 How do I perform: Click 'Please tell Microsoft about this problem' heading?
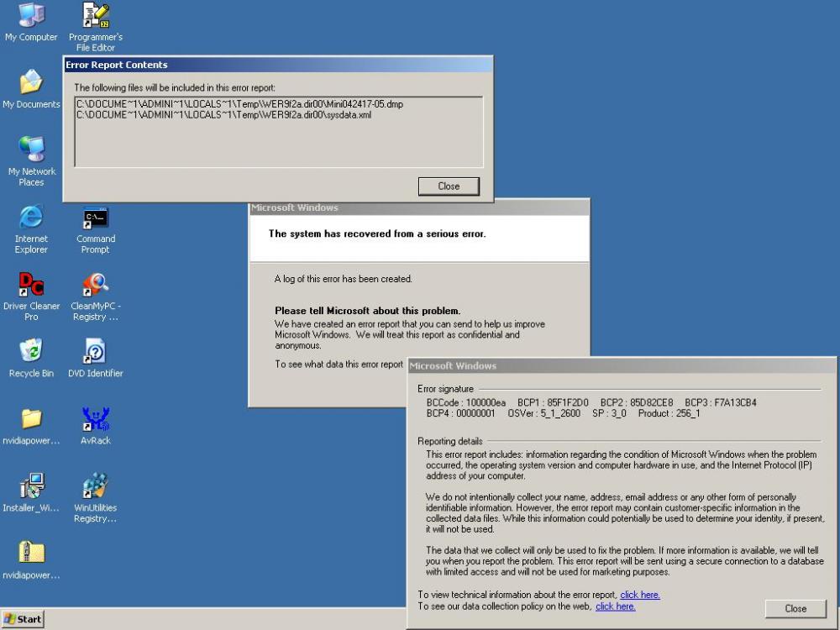click(368, 311)
